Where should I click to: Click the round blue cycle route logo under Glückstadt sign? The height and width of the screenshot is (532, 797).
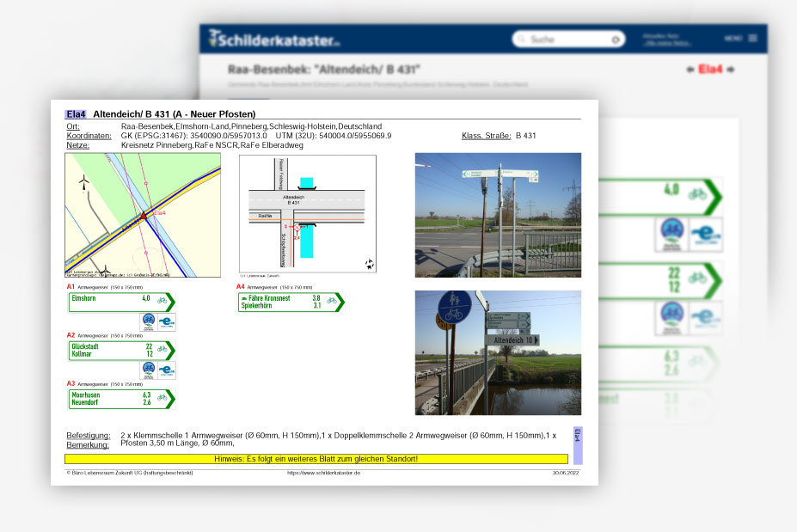(149, 370)
